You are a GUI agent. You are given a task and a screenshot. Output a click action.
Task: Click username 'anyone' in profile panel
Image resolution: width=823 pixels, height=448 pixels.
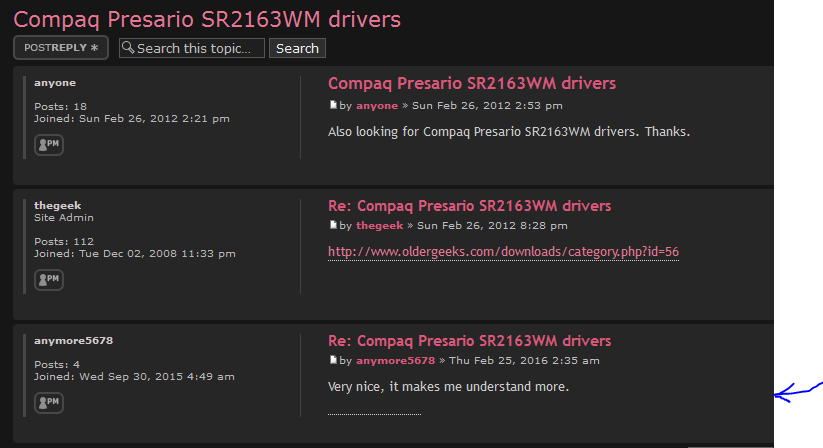pos(55,83)
